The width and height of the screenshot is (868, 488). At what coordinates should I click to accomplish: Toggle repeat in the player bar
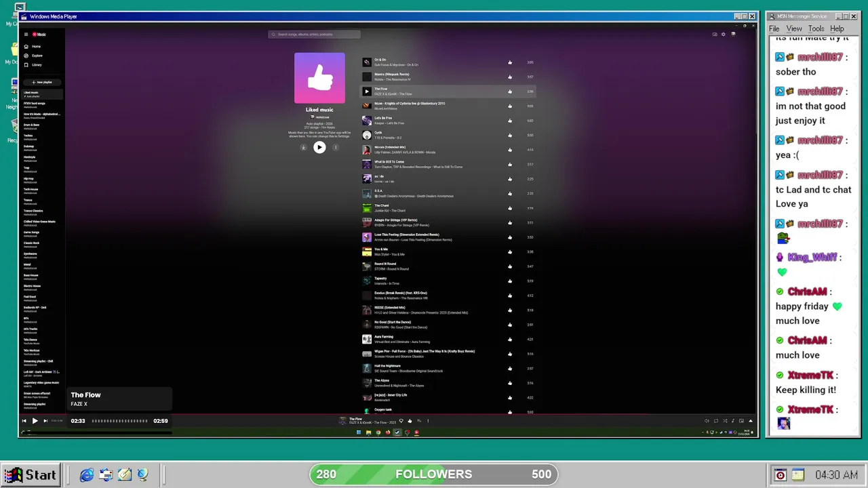[715, 421]
